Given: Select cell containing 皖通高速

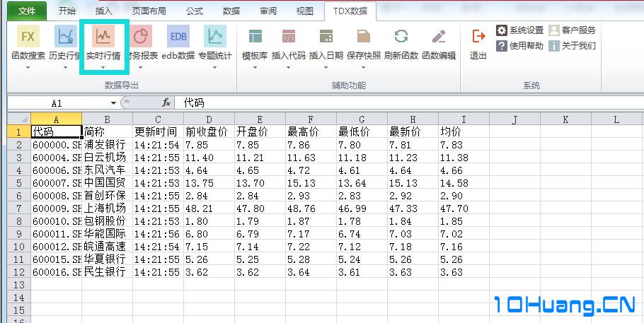Looking at the screenshot, I should pos(107,246).
